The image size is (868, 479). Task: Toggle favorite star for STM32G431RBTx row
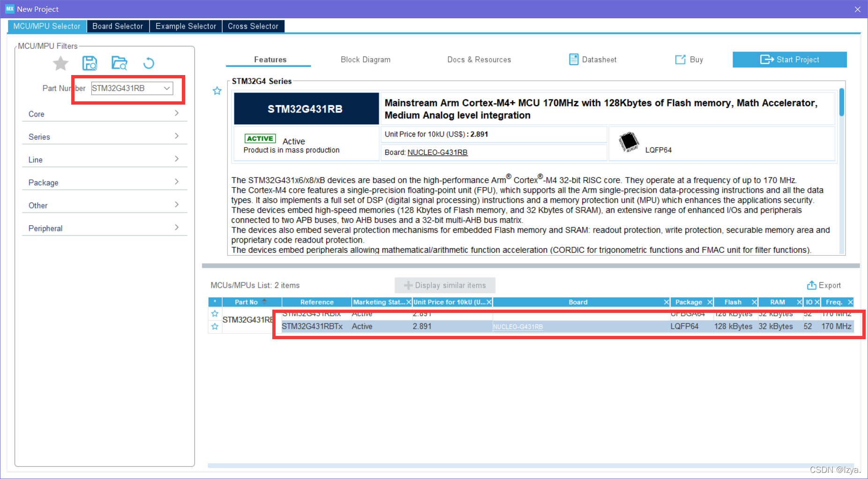tap(215, 327)
